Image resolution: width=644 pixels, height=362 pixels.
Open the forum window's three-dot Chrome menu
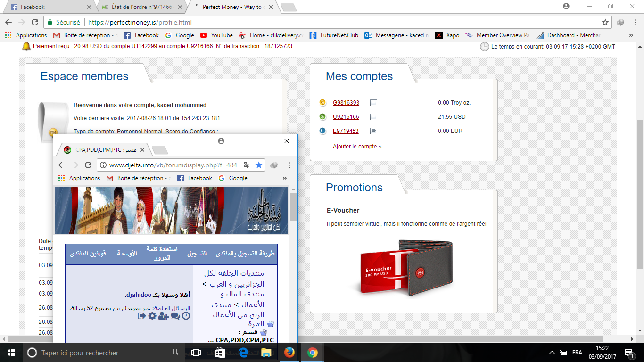click(289, 165)
